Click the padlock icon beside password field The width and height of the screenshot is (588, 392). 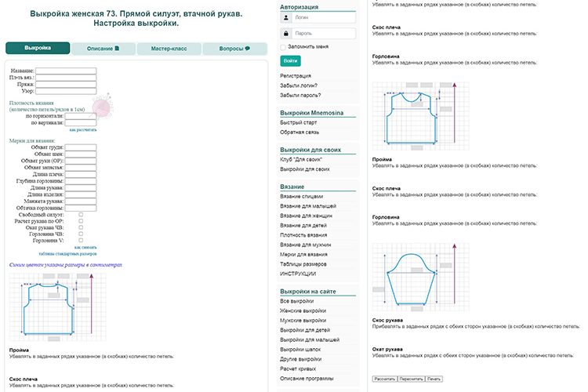[286, 33]
